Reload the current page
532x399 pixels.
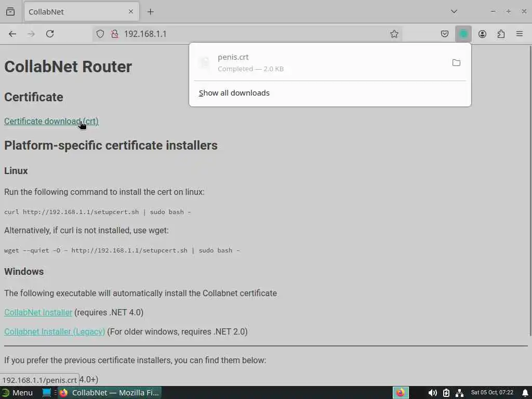coord(50,34)
